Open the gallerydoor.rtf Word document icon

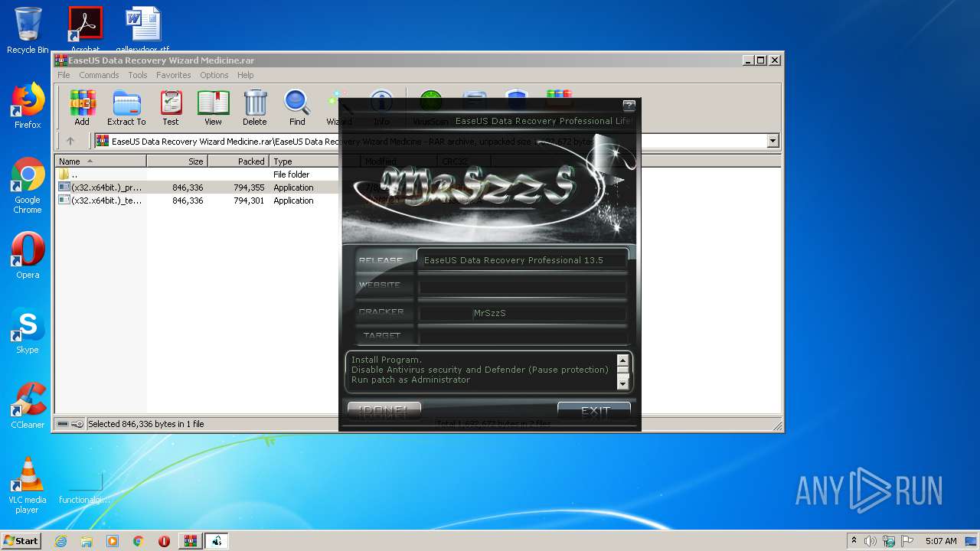[143, 30]
